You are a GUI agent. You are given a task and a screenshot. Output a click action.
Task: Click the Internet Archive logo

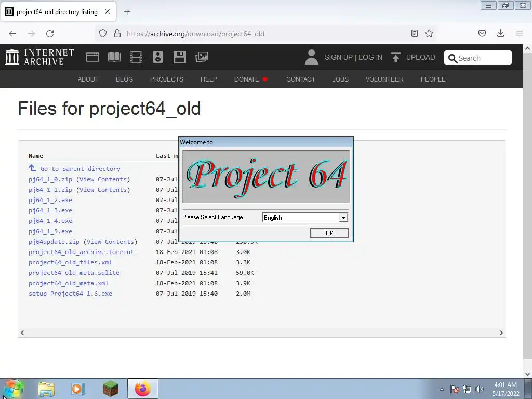39,57
